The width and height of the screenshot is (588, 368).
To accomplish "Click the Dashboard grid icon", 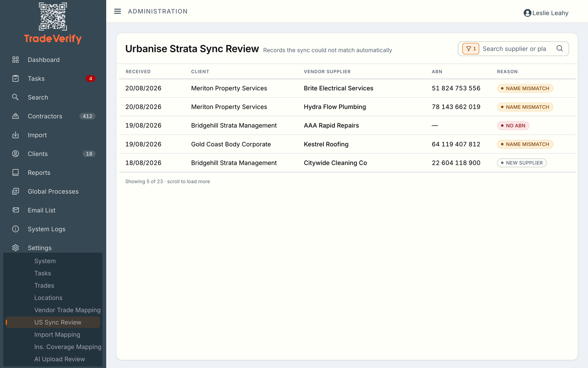I will 16,60.
